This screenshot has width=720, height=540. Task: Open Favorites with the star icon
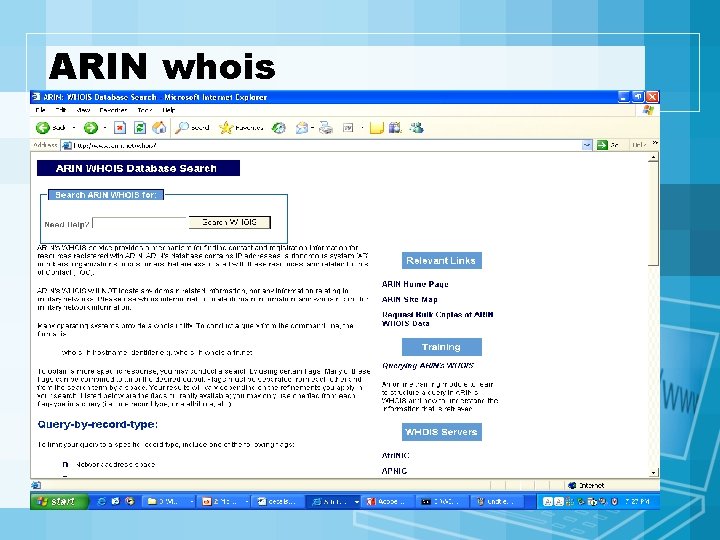point(226,128)
